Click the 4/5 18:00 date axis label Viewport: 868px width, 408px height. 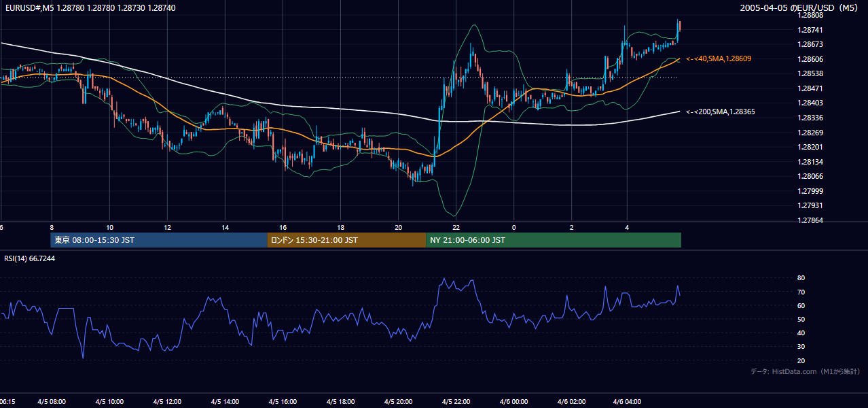[x=340, y=401]
